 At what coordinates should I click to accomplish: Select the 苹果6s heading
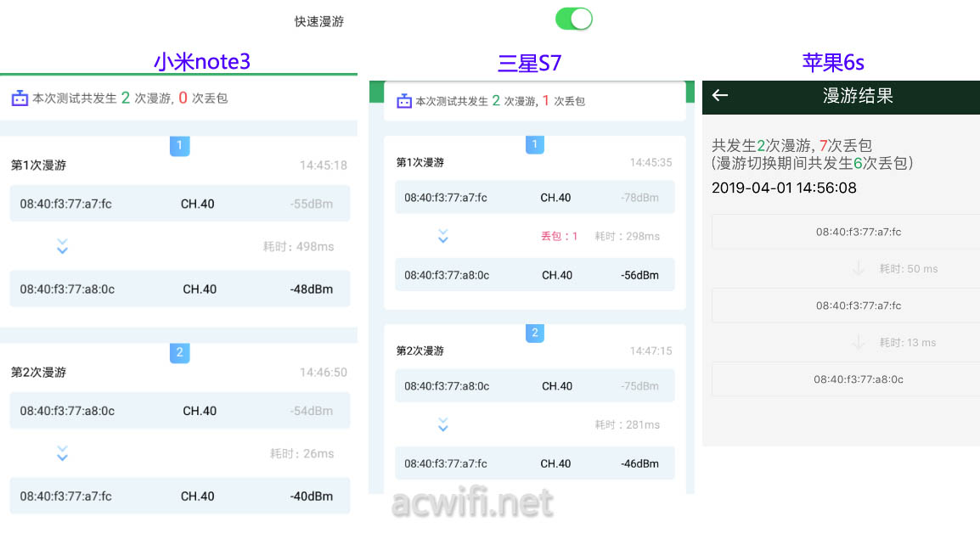coord(832,62)
